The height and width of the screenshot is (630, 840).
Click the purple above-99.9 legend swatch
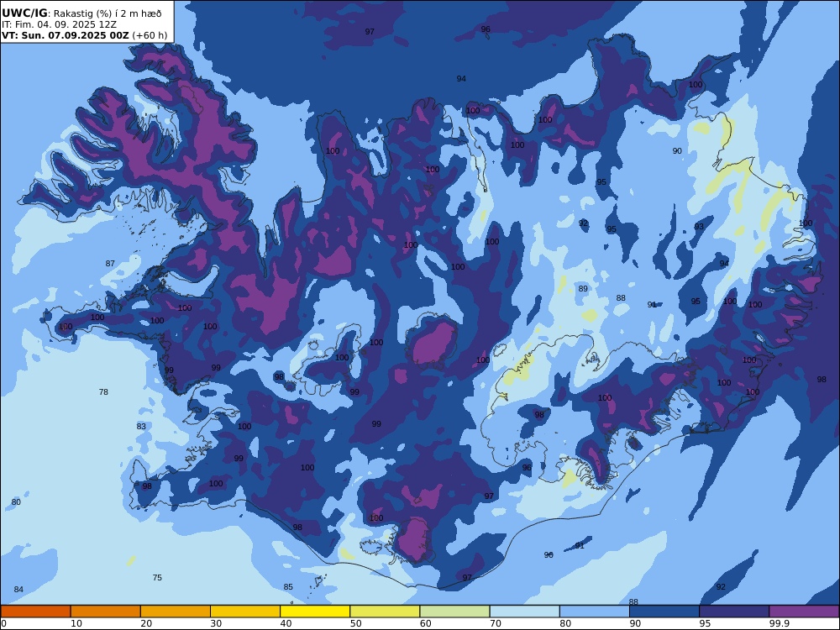point(804,612)
